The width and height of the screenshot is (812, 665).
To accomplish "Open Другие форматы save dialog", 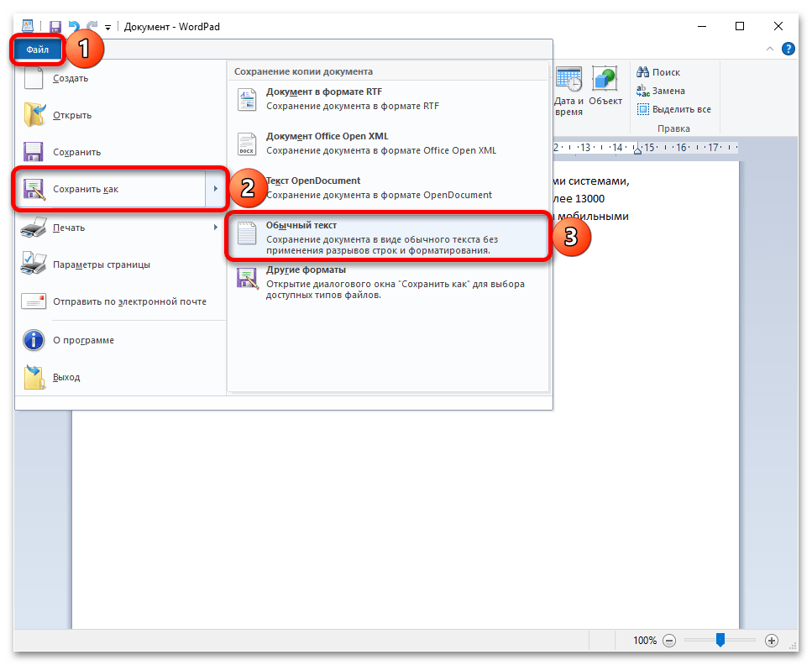I will [x=388, y=282].
